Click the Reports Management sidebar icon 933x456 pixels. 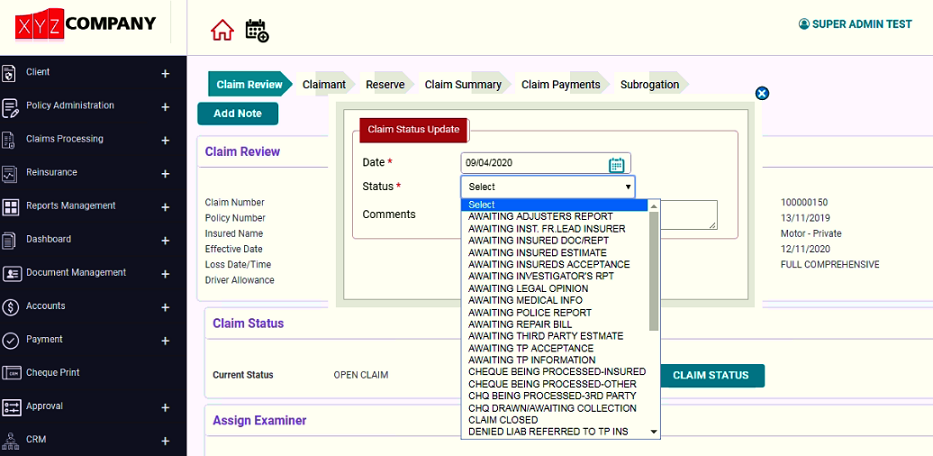[x=11, y=206]
